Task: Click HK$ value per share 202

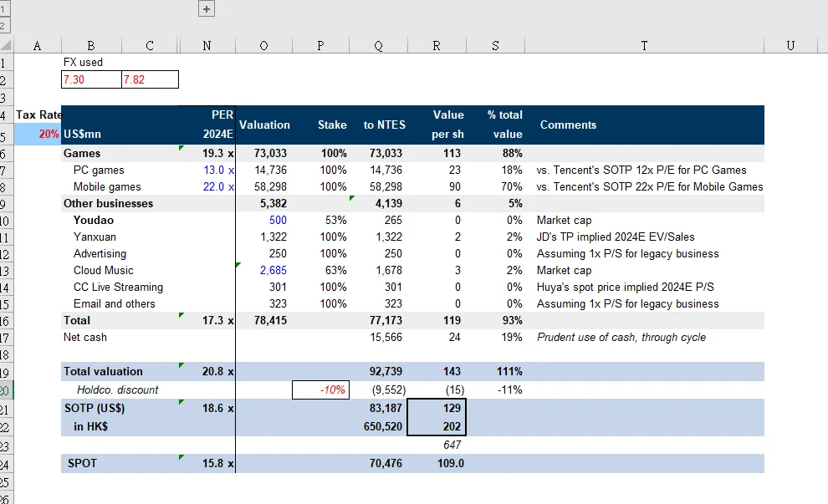Action: (437, 426)
